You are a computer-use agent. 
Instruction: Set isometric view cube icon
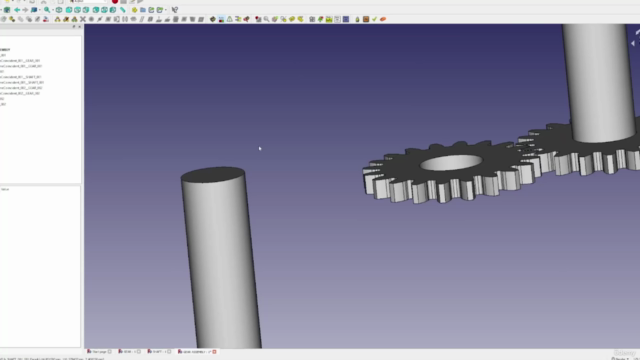59,10
